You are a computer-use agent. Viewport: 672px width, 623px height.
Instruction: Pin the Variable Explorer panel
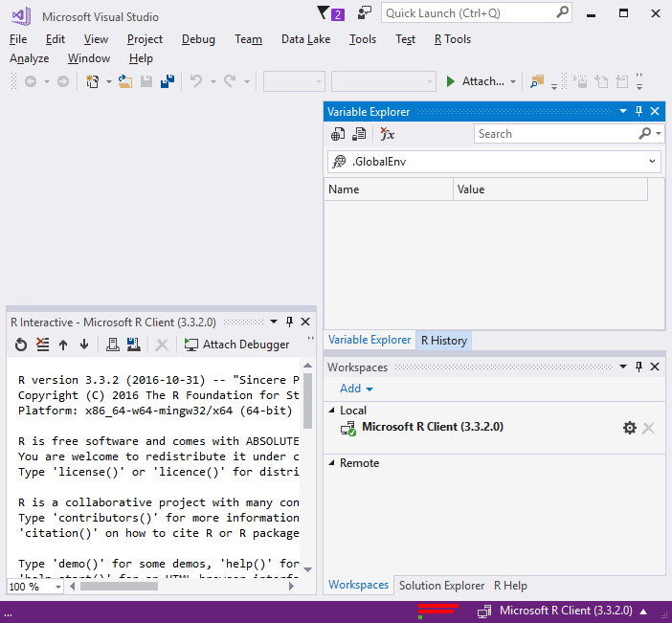639,111
